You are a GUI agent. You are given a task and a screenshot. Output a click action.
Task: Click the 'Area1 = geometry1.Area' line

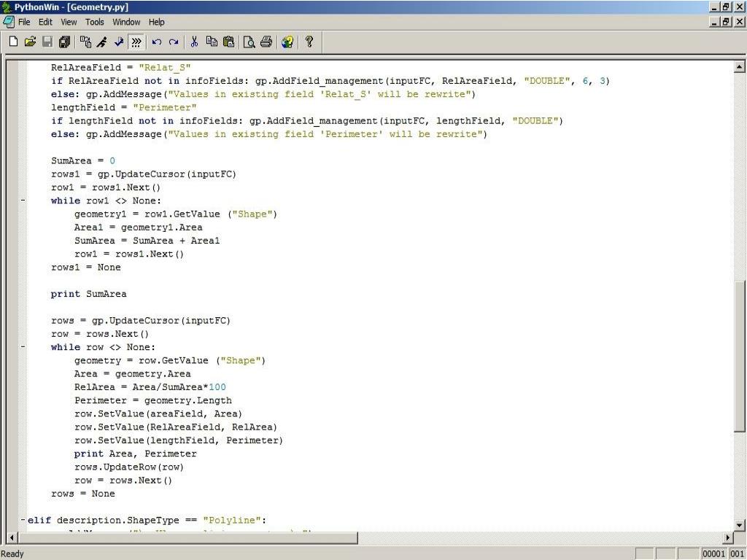(138, 227)
